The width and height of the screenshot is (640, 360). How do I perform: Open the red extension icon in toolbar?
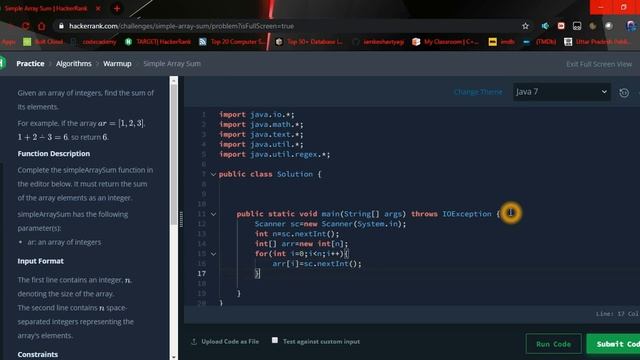[561, 26]
